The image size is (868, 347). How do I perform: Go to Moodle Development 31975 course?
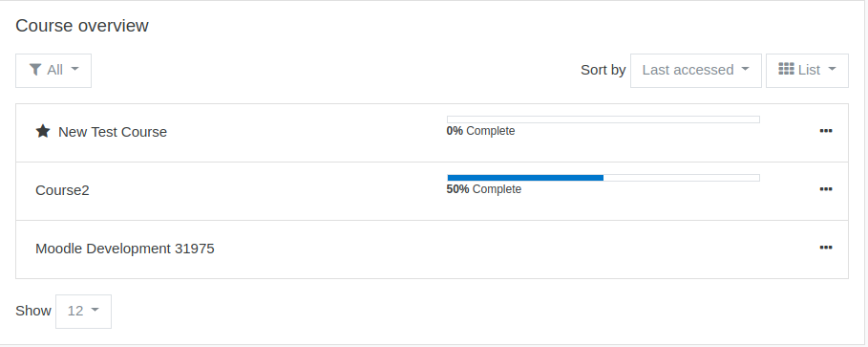[124, 249]
